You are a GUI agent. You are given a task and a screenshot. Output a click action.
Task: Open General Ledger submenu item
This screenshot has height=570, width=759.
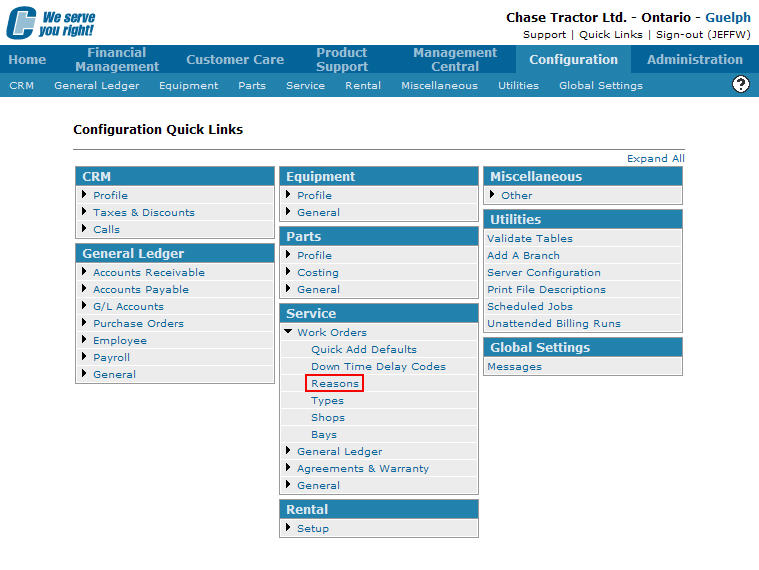click(97, 86)
